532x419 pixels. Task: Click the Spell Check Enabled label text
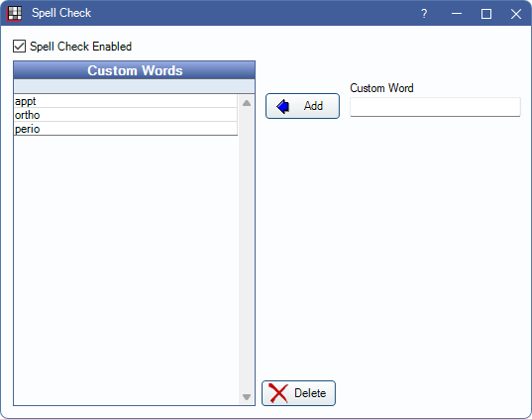tap(81, 47)
